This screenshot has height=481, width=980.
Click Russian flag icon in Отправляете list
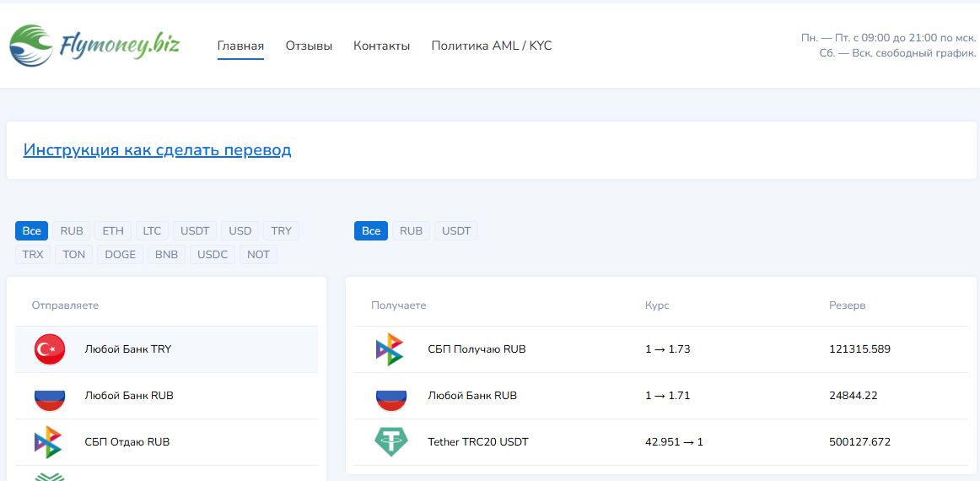(50, 396)
